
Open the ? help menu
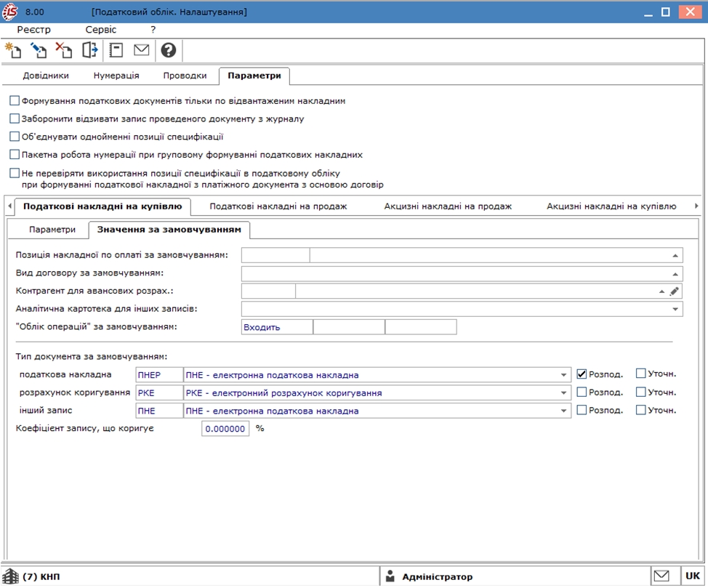(153, 30)
